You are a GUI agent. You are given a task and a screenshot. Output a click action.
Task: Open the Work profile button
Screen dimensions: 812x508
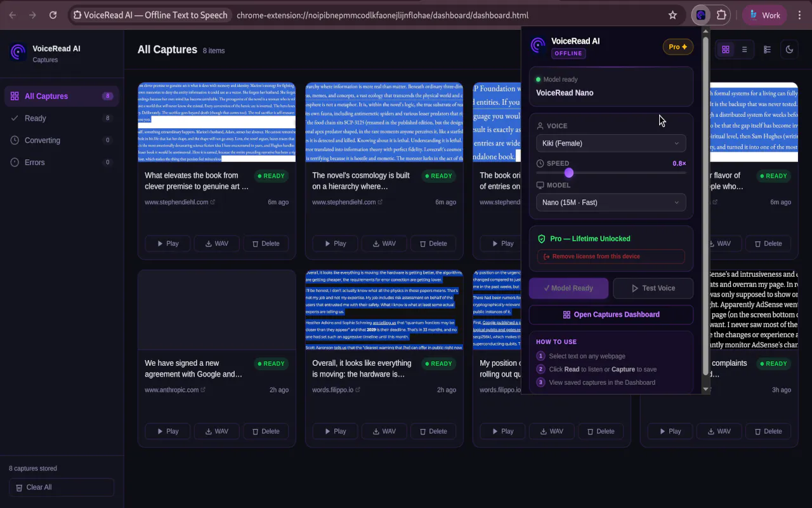click(x=765, y=15)
